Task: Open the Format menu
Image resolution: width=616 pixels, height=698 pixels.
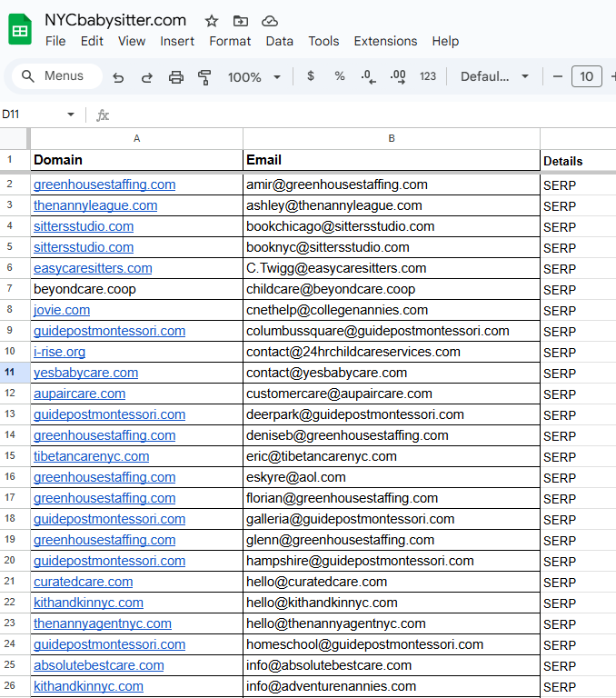Action: [x=230, y=41]
